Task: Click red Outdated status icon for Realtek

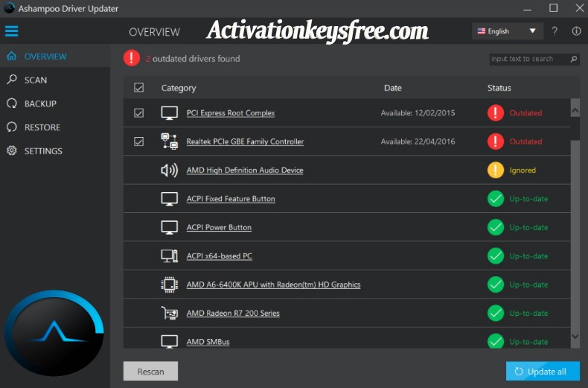Action: (496, 141)
